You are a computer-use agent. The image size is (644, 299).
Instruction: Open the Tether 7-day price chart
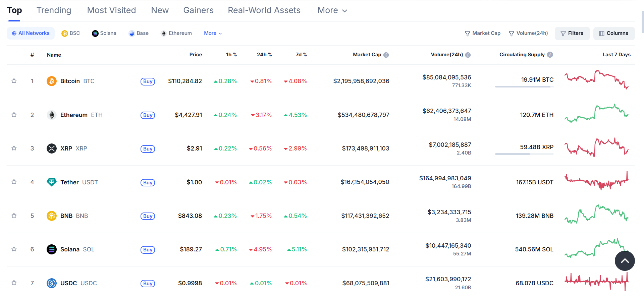click(x=596, y=182)
